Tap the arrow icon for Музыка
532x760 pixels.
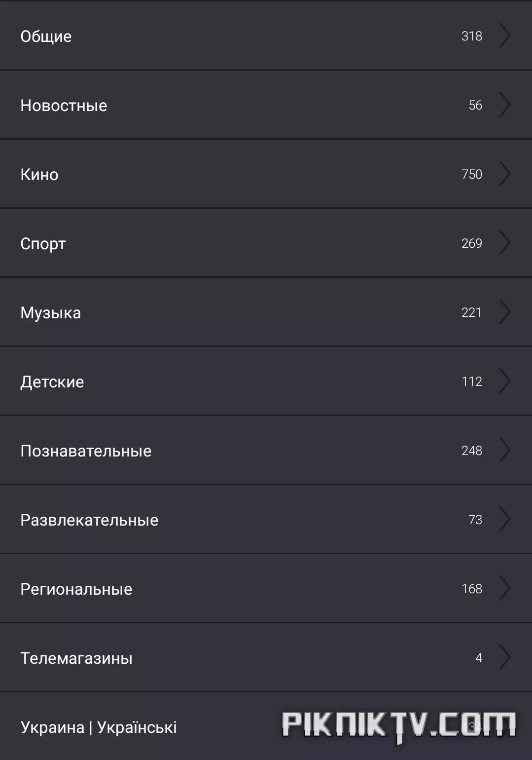pyautogui.click(x=504, y=312)
